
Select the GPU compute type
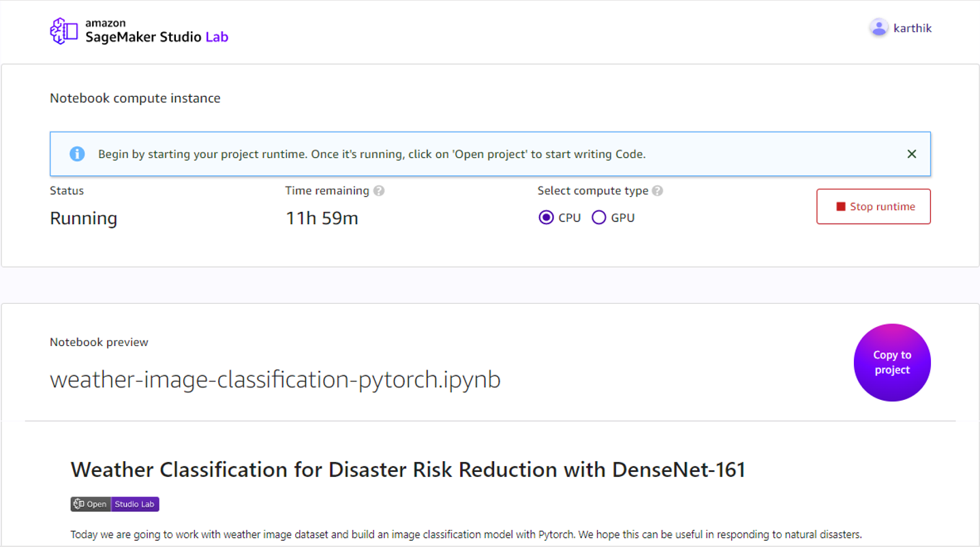(x=598, y=218)
